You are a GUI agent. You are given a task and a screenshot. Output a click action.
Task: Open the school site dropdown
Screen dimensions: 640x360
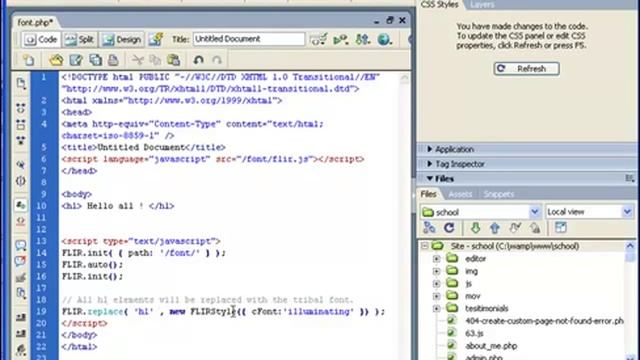(x=534, y=212)
